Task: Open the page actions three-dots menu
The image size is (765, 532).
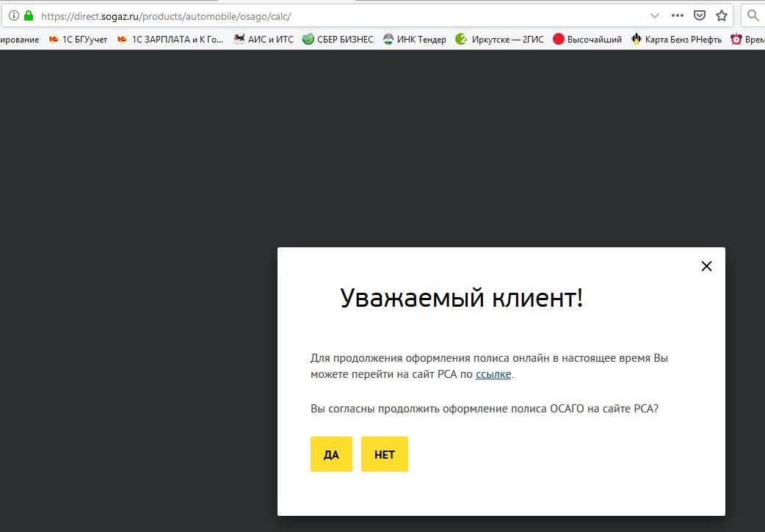Action: (678, 15)
